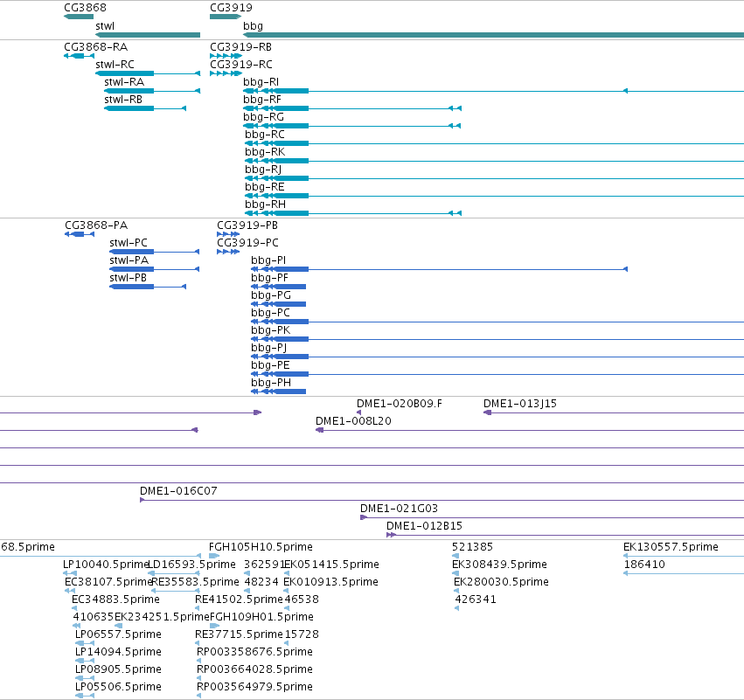The width and height of the screenshot is (744, 700).
Task: Select protein stwl-PB
Action: (129, 278)
